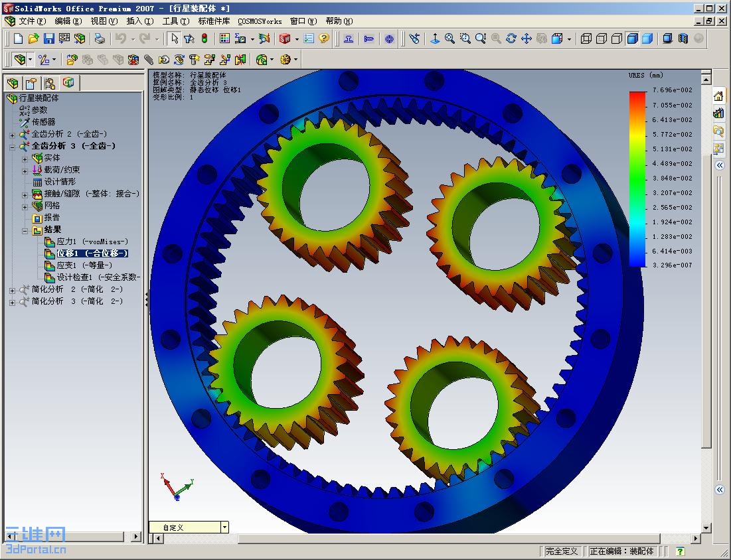Select Shaded display mode icon
The width and height of the screenshot is (731, 560).
coord(647,38)
